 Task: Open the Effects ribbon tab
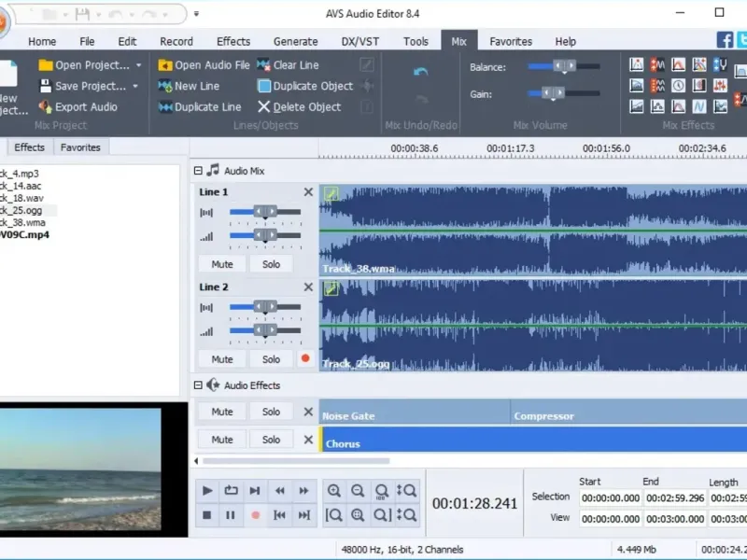(233, 41)
